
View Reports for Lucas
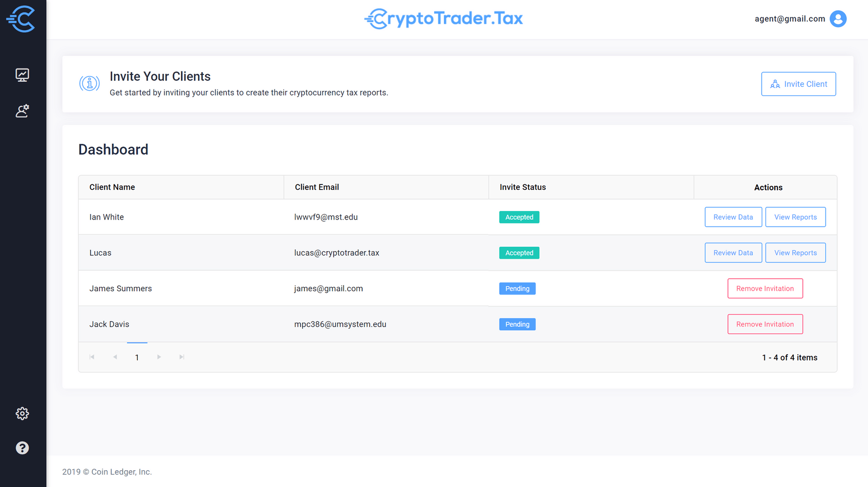pyautogui.click(x=795, y=253)
